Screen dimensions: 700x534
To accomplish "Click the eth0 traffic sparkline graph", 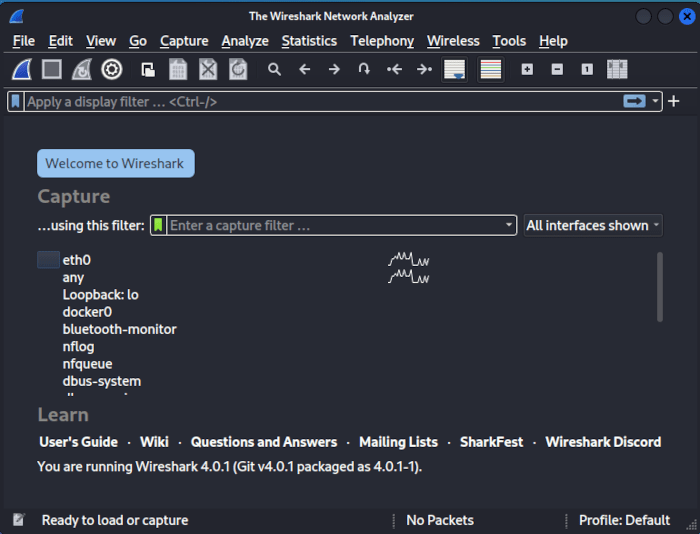I will tap(408, 259).
